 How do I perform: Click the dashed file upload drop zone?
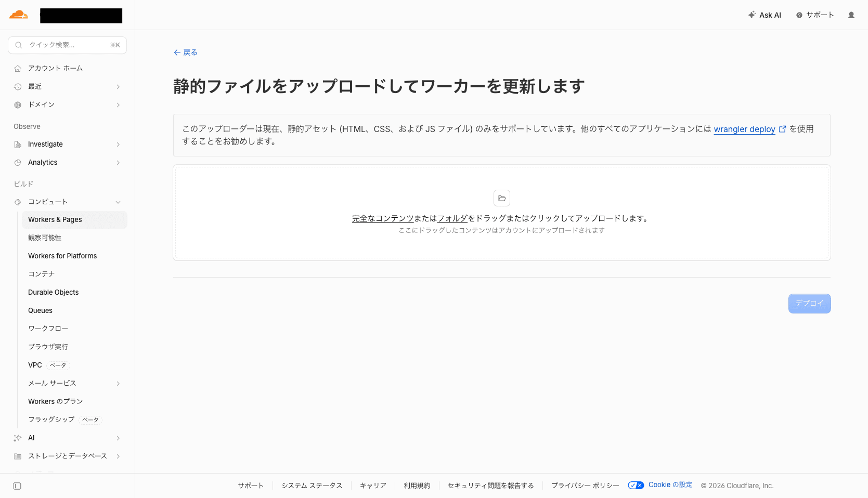[502, 213]
